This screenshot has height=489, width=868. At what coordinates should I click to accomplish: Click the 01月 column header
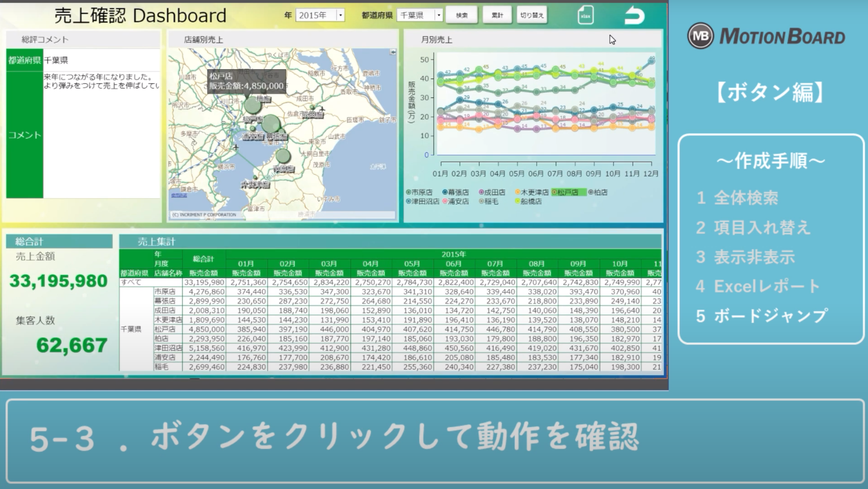(x=246, y=264)
